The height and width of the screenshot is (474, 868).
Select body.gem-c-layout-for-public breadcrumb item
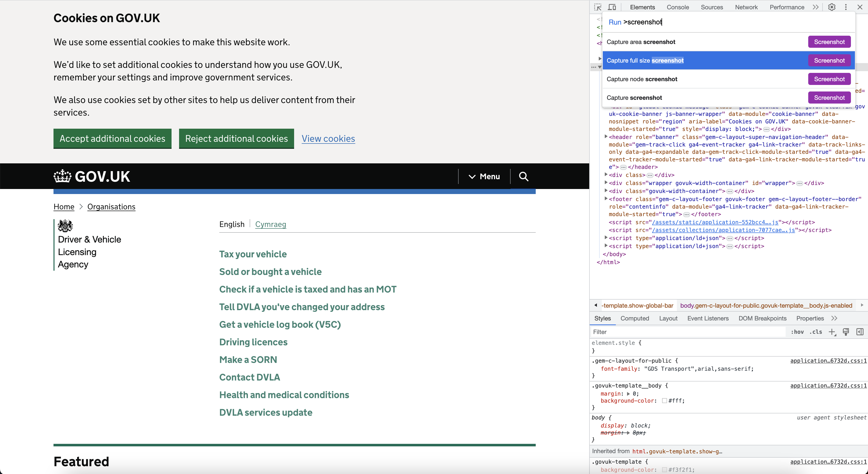click(x=766, y=305)
